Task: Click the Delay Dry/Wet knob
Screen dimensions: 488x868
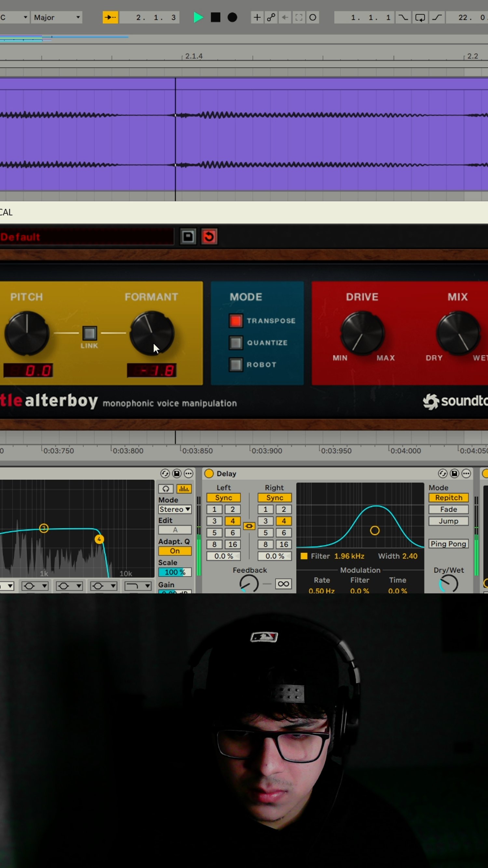Action: coord(449,584)
